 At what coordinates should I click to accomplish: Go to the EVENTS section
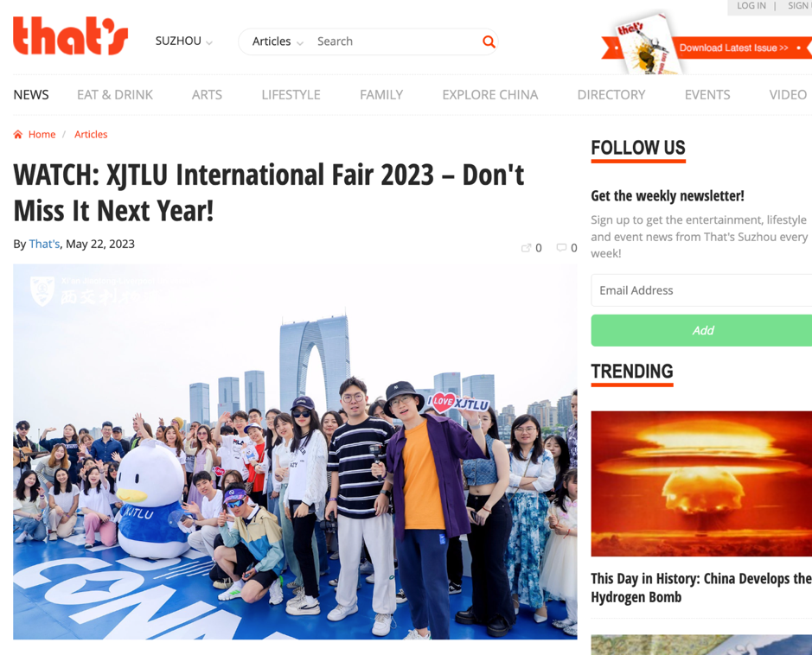click(707, 95)
